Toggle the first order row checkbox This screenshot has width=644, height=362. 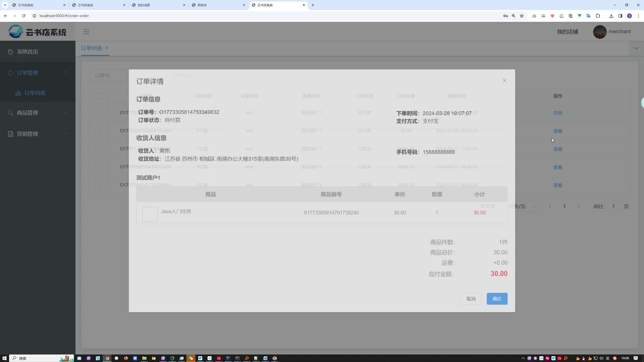(x=98, y=112)
